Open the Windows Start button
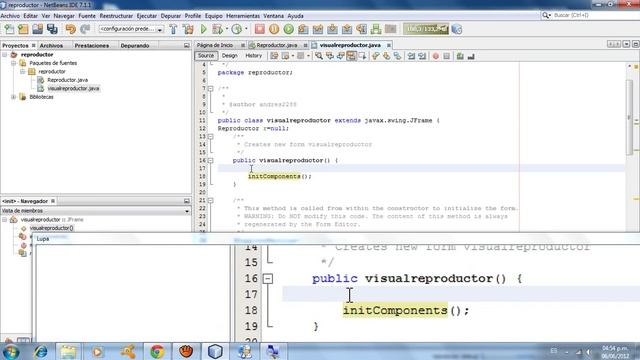The height and width of the screenshot is (360, 640). point(10,351)
